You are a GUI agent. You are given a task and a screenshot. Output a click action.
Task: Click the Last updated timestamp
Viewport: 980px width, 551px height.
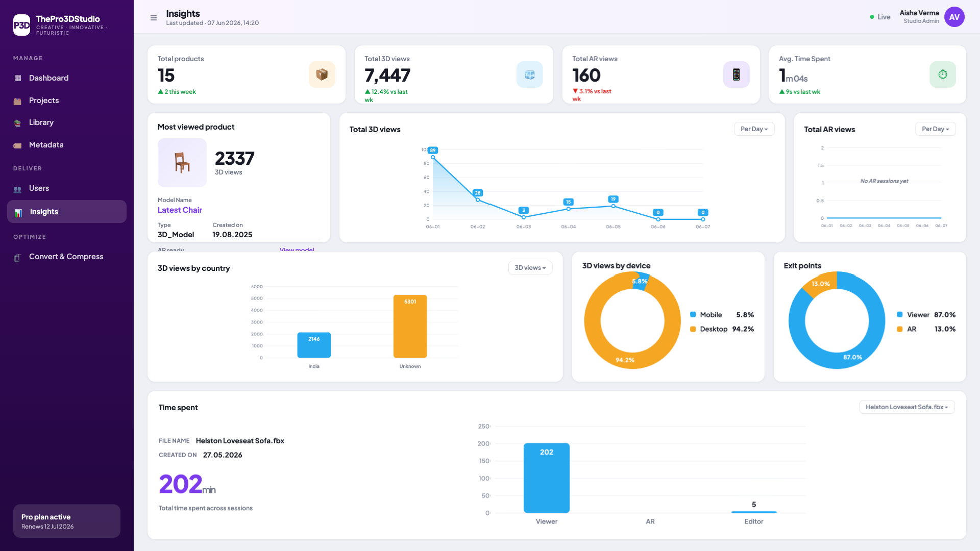(x=212, y=23)
